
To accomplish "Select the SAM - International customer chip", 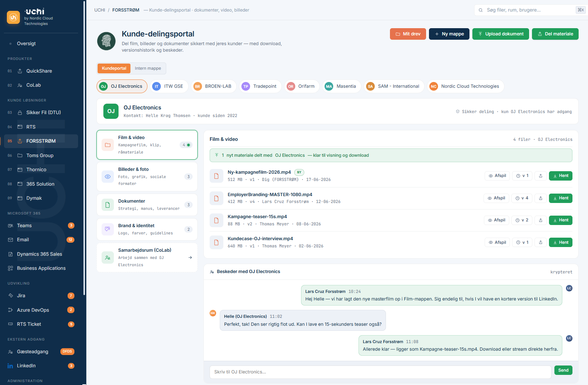I will (394, 86).
